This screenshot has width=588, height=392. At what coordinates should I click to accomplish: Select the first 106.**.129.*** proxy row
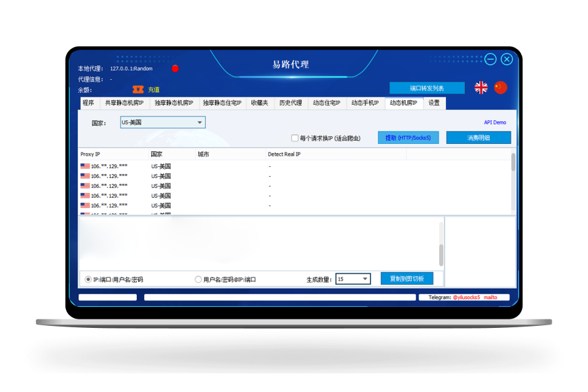click(x=295, y=166)
